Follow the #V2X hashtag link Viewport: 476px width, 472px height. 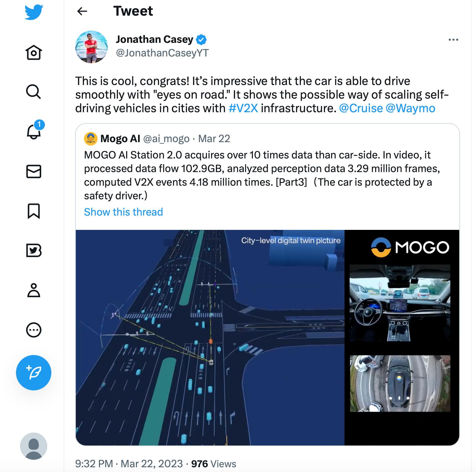243,108
